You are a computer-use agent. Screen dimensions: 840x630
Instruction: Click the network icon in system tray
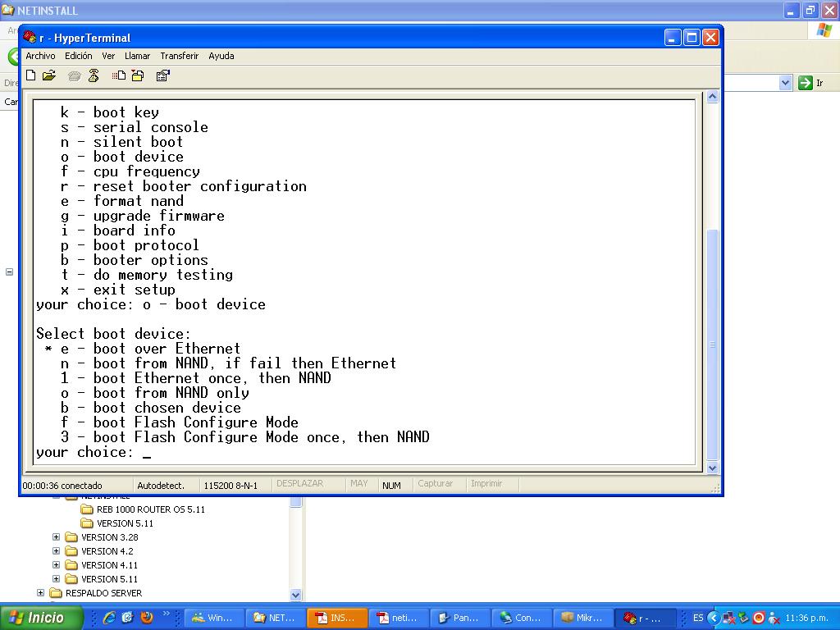(727, 617)
